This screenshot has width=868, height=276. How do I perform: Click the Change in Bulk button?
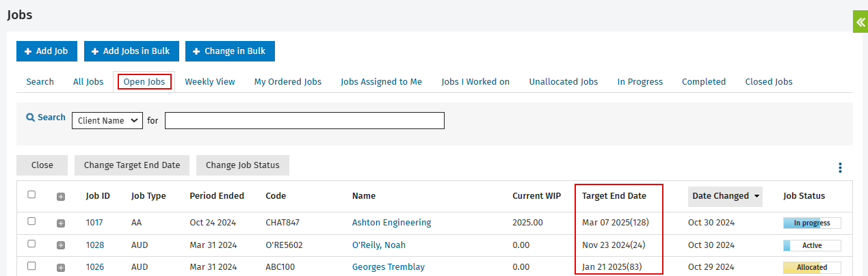tap(230, 51)
